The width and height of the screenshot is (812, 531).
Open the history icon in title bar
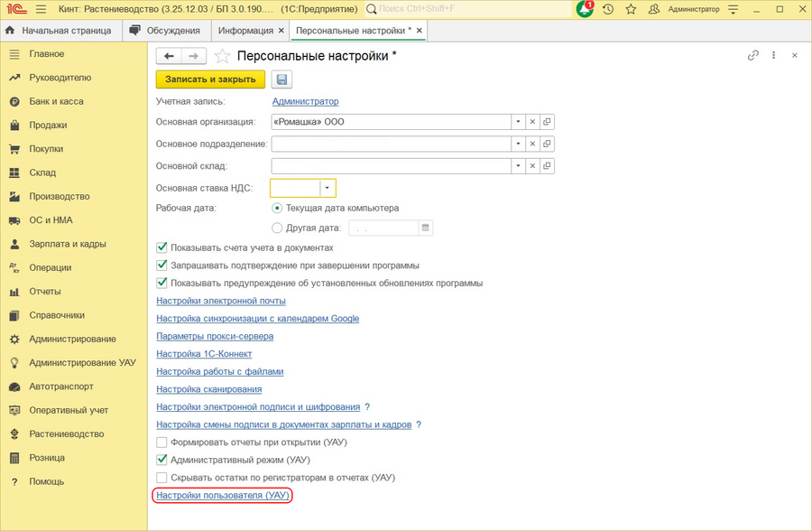click(609, 9)
